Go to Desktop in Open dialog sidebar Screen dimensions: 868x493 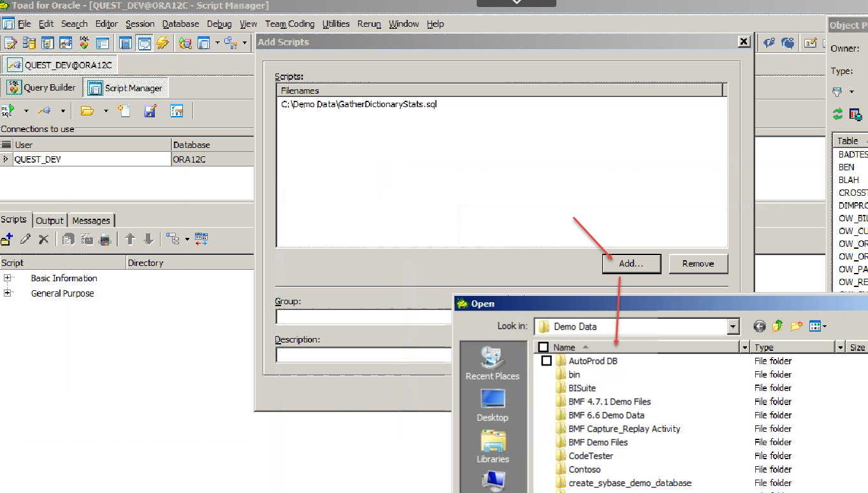coord(493,406)
